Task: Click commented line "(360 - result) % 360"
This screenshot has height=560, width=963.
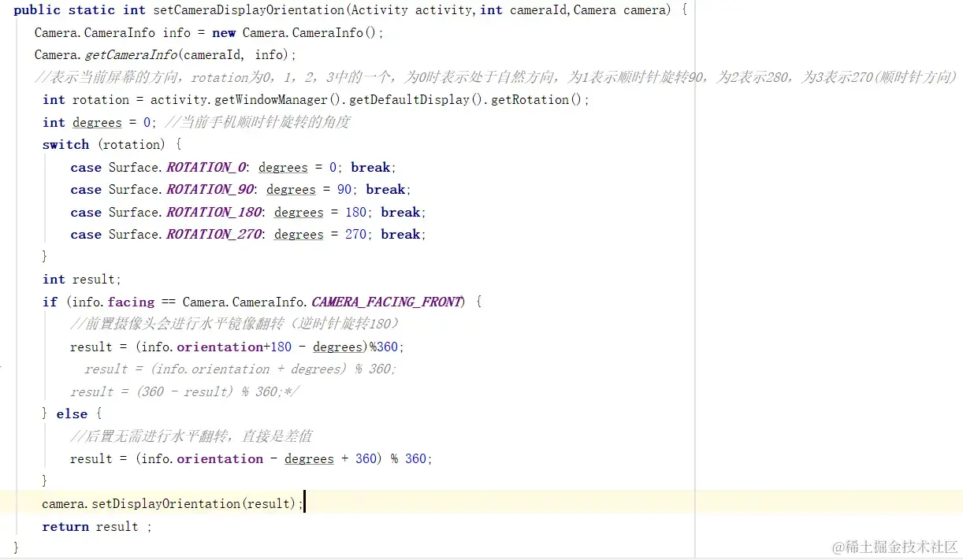Action: (205, 391)
